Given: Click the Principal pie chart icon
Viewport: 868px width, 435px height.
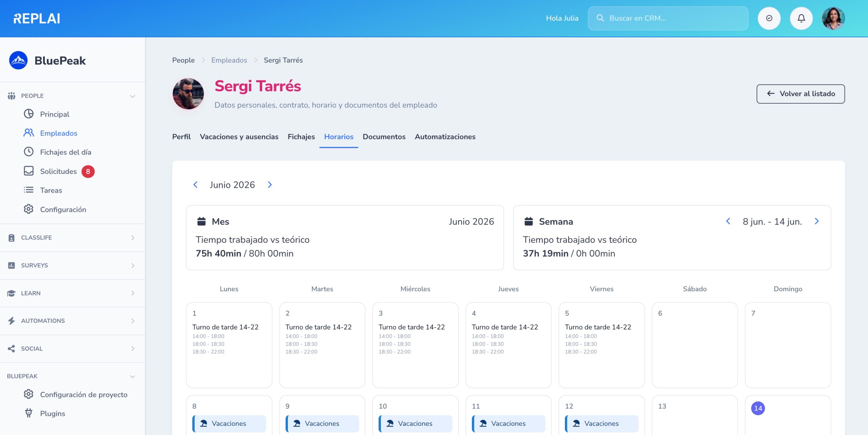Looking at the screenshot, I should [28, 114].
